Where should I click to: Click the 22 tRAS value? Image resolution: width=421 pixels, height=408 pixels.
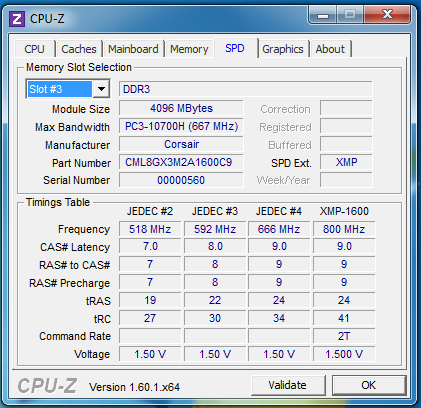(215, 300)
